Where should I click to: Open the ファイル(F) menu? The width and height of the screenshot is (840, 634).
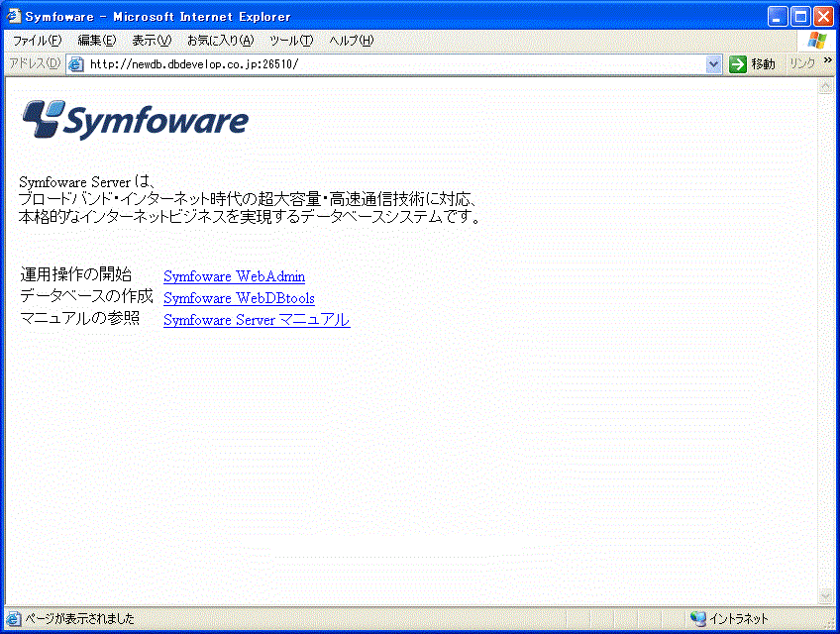pyautogui.click(x=37, y=41)
